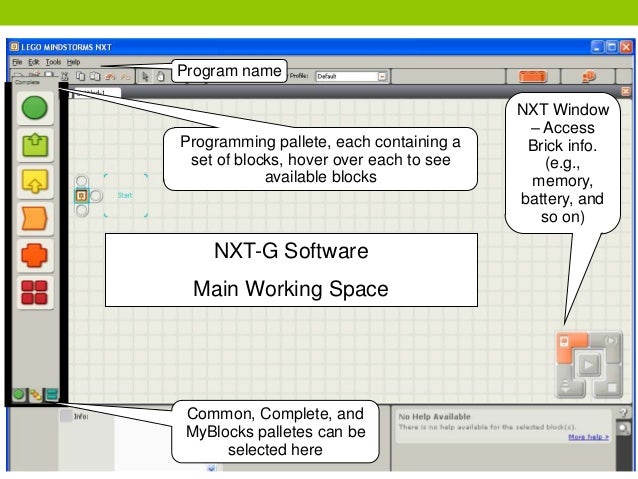
Task: Click the center Download and run button
Action: [589, 364]
